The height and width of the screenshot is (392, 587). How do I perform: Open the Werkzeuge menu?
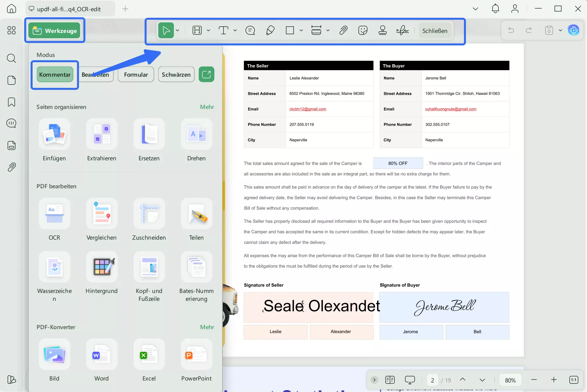[x=55, y=30]
